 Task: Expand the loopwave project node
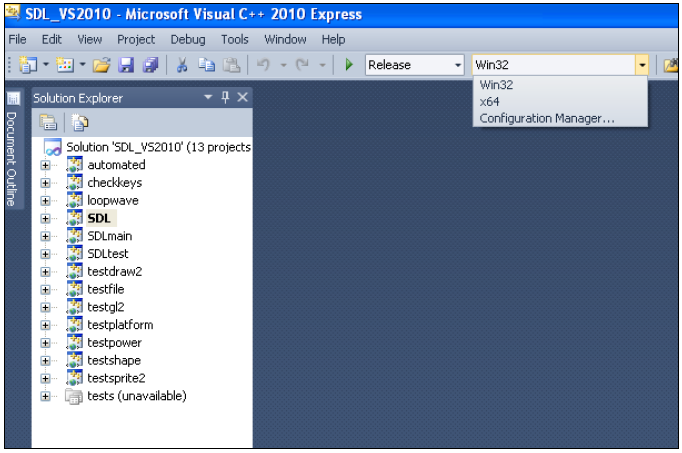(45, 201)
